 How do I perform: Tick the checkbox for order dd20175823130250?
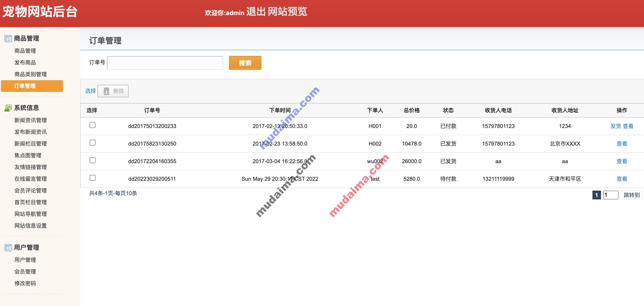93,143
